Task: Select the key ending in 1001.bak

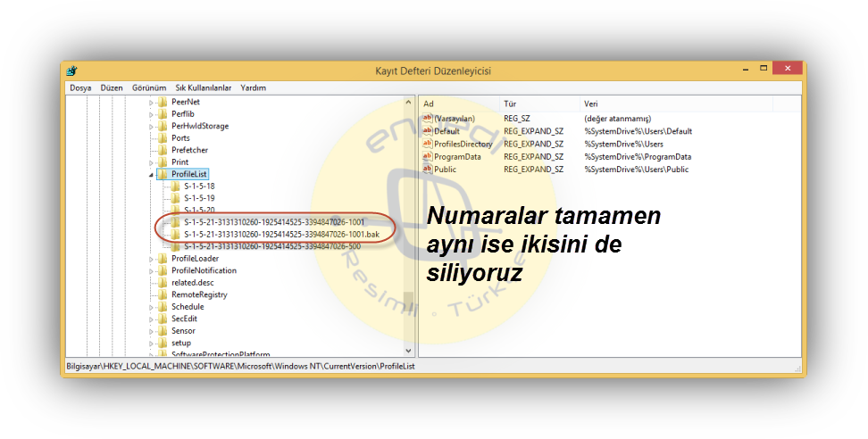Action: 282,235
